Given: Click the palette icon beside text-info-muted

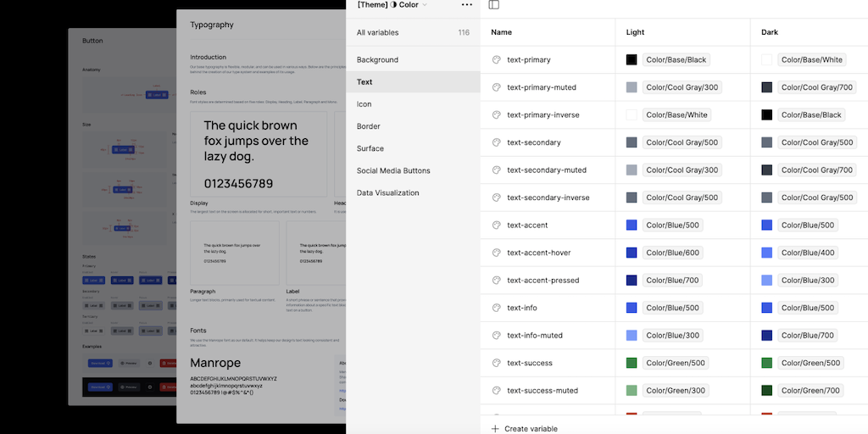Looking at the screenshot, I should 497,336.
